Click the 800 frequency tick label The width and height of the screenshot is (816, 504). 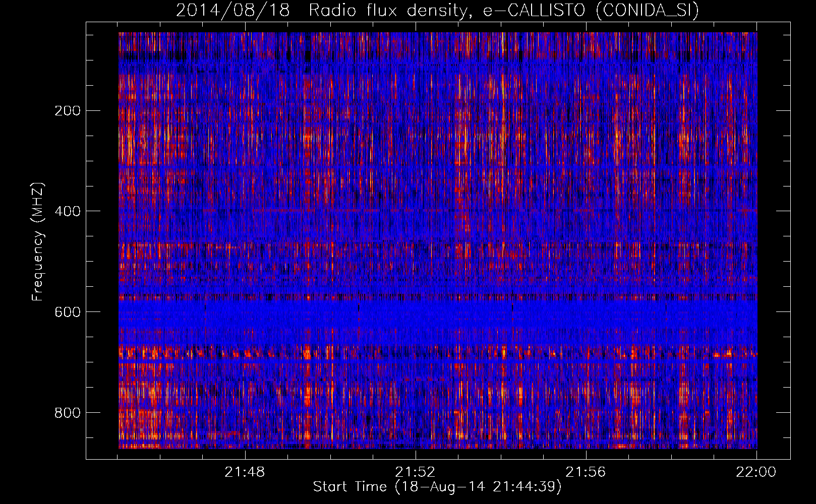[68, 413]
